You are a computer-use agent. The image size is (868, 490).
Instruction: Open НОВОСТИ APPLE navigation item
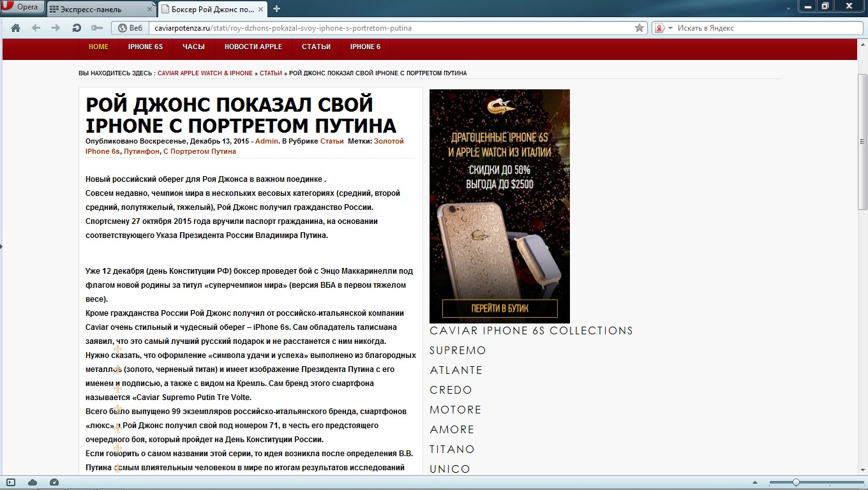[253, 47]
